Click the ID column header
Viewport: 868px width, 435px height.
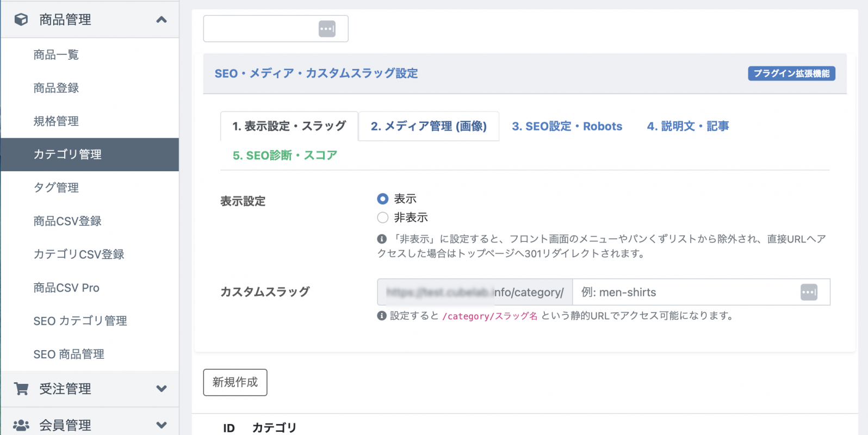point(229,428)
